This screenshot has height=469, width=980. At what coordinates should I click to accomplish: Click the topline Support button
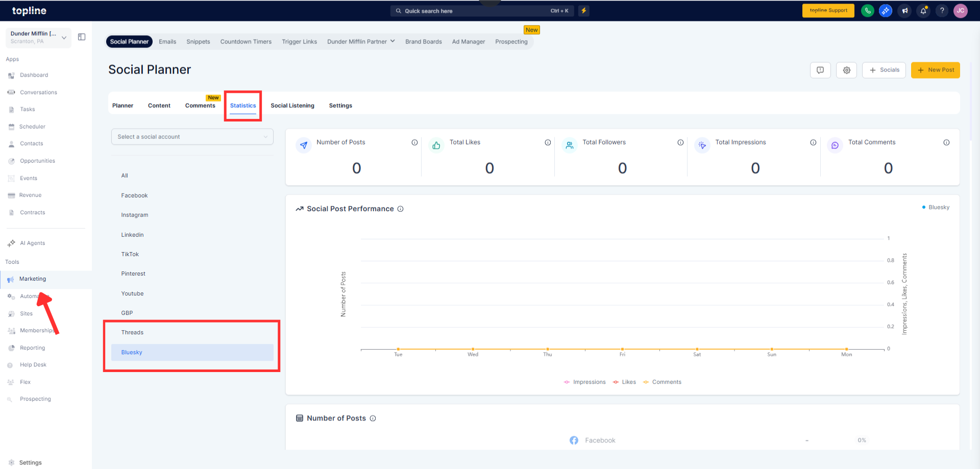pyautogui.click(x=828, y=11)
